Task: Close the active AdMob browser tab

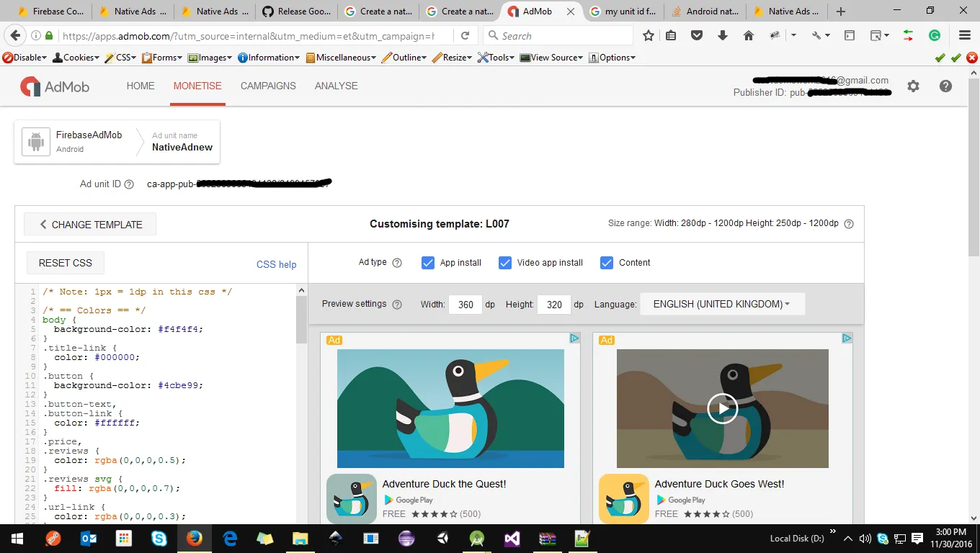Action: 571,12
